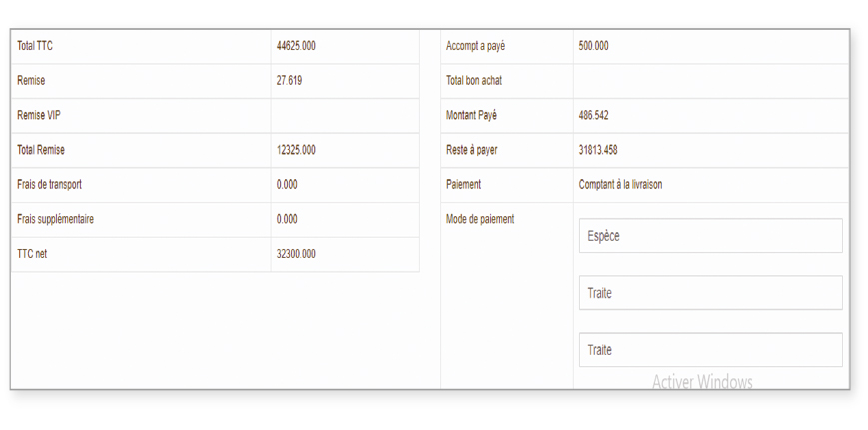The height and width of the screenshot is (430, 868).
Task: Click the Frais supplémentaire value
Action: click(x=287, y=219)
